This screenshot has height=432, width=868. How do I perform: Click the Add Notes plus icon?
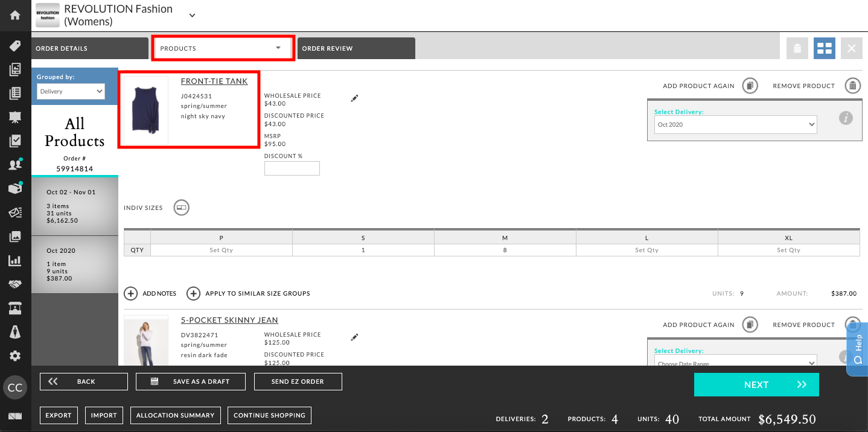click(x=130, y=293)
